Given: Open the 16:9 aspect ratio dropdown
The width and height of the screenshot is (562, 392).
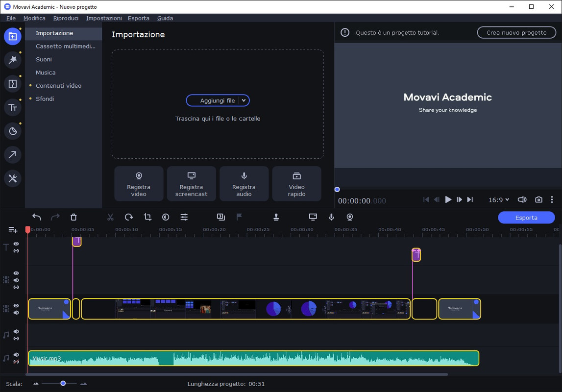Looking at the screenshot, I should point(499,200).
